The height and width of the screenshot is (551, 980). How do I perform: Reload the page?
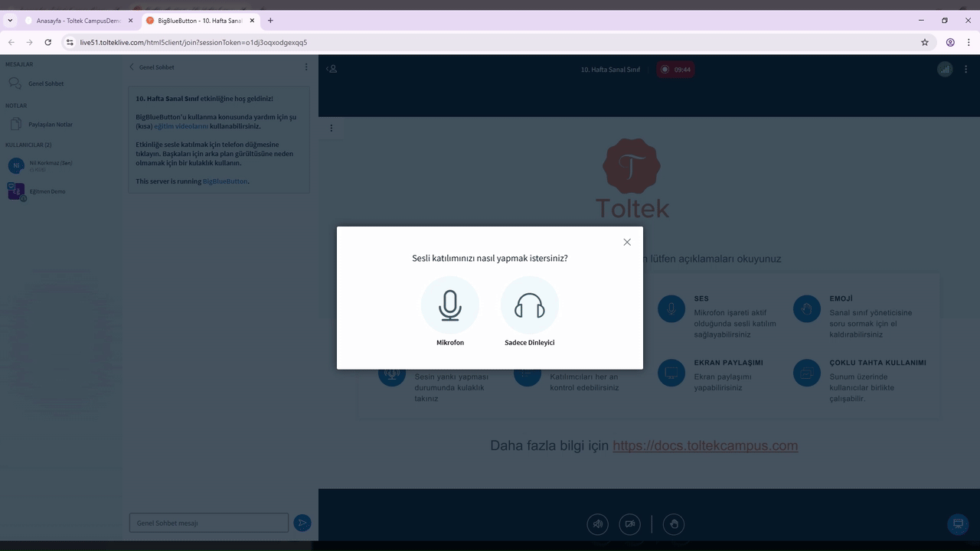[x=48, y=42]
